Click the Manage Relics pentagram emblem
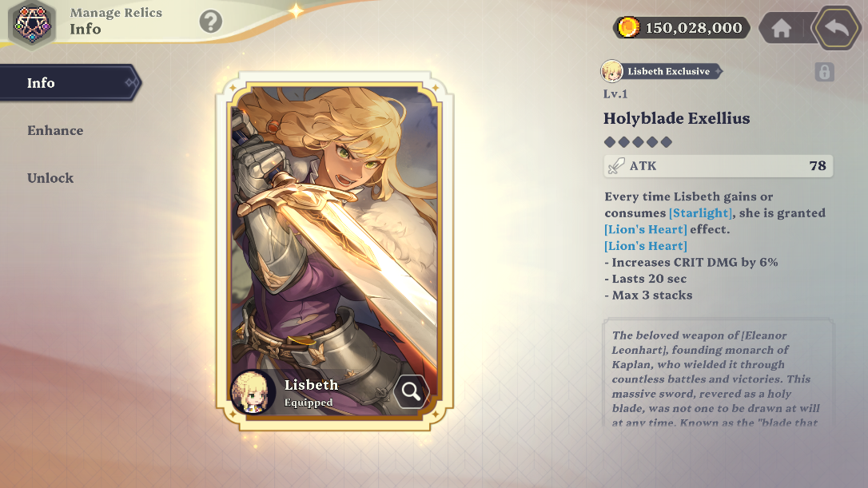Viewport: 868px width, 488px height. (x=32, y=24)
